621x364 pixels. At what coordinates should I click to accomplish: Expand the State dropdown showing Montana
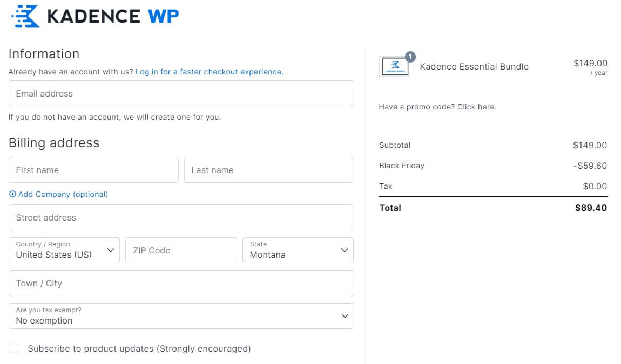click(298, 250)
